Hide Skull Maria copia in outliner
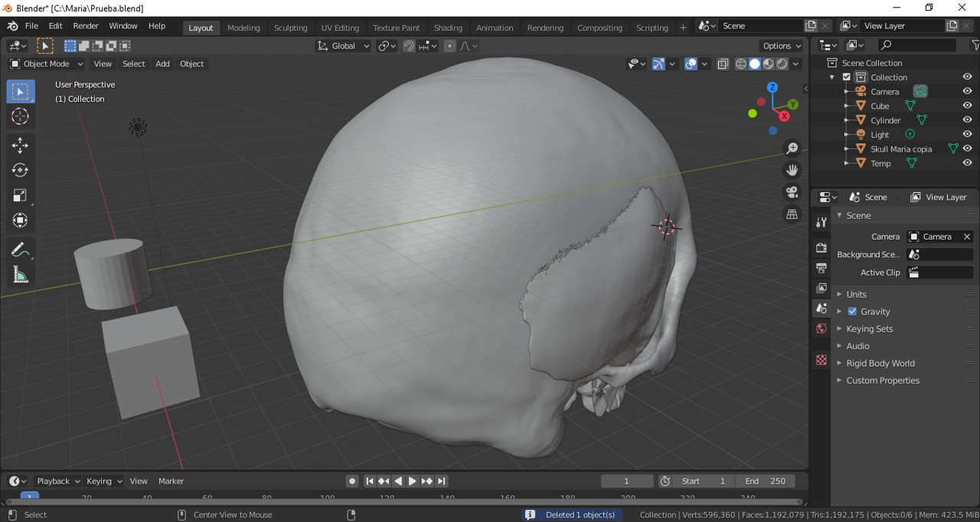Image resolution: width=980 pixels, height=522 pixels. click(x=967, y=148)
